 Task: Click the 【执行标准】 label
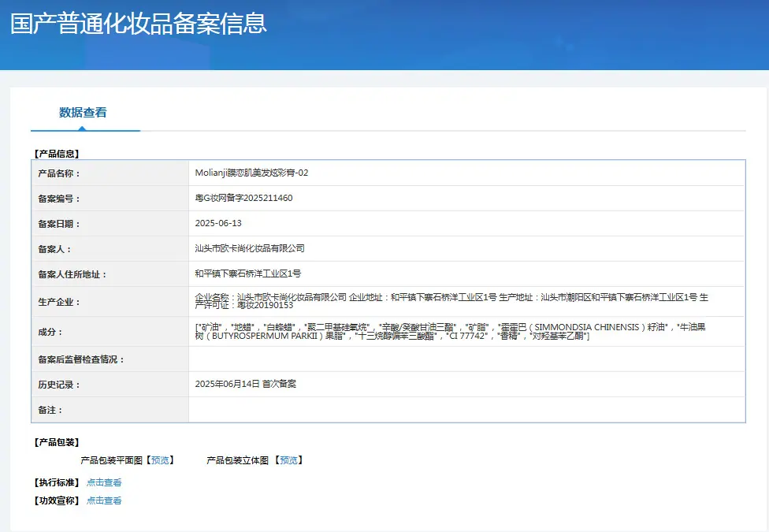pyautogui.click(x=57, y=482)
